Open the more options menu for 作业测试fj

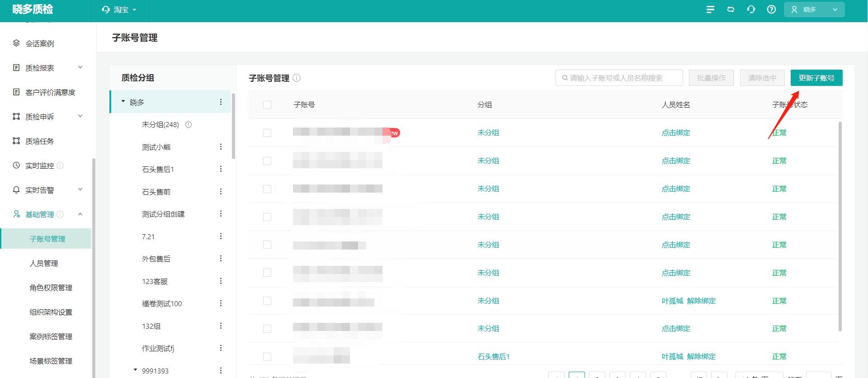point(221,348)
